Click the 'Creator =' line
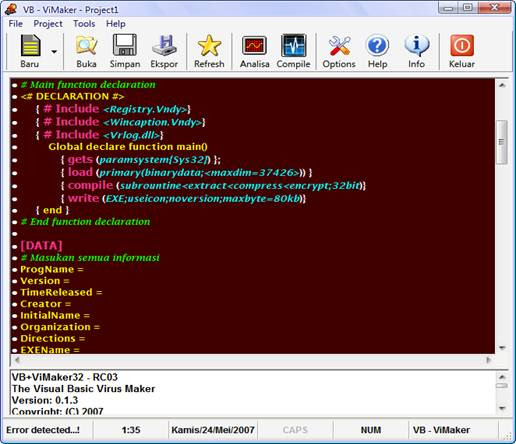Screen dimensions: 516x444 click(x=45, y=304)
